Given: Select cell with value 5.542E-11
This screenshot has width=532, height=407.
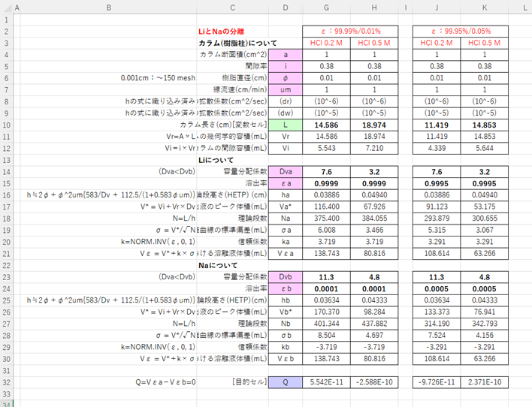Looking at the screenshot, I should coord(326,382).
